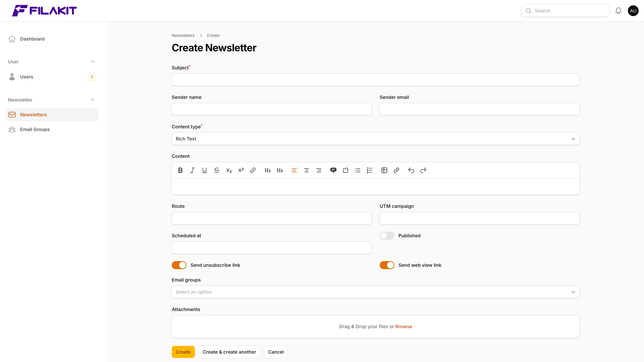644x362 pixels.
Task: Attach a file using the paperclip icon
Action: [x=396, y=170]
